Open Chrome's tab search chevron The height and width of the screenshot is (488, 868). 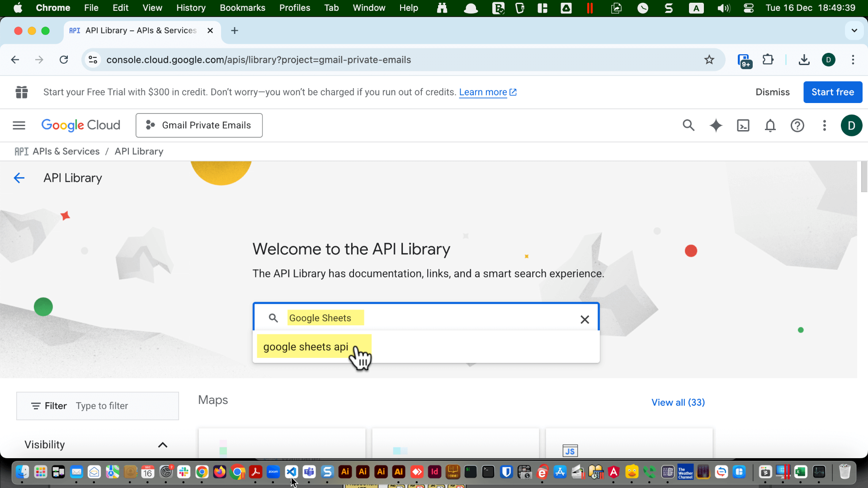click(x=854, y=30)
